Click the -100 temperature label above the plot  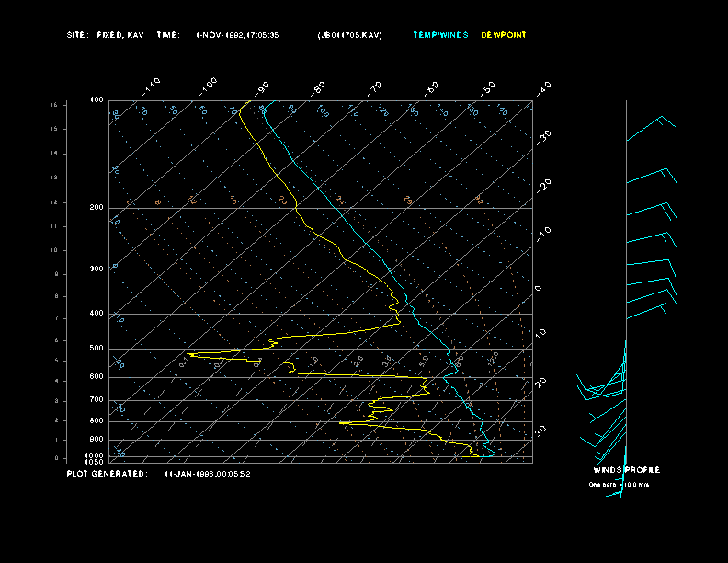click(x=208, y=87)
